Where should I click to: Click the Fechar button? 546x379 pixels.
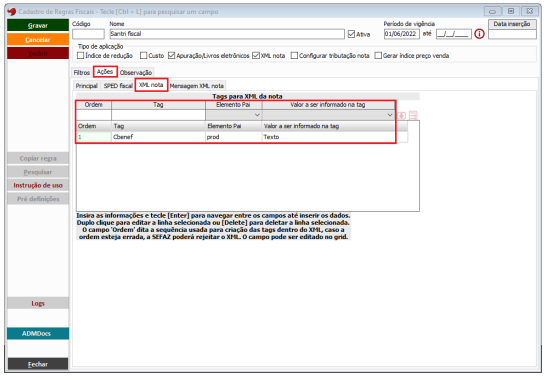tap(38, 364)
